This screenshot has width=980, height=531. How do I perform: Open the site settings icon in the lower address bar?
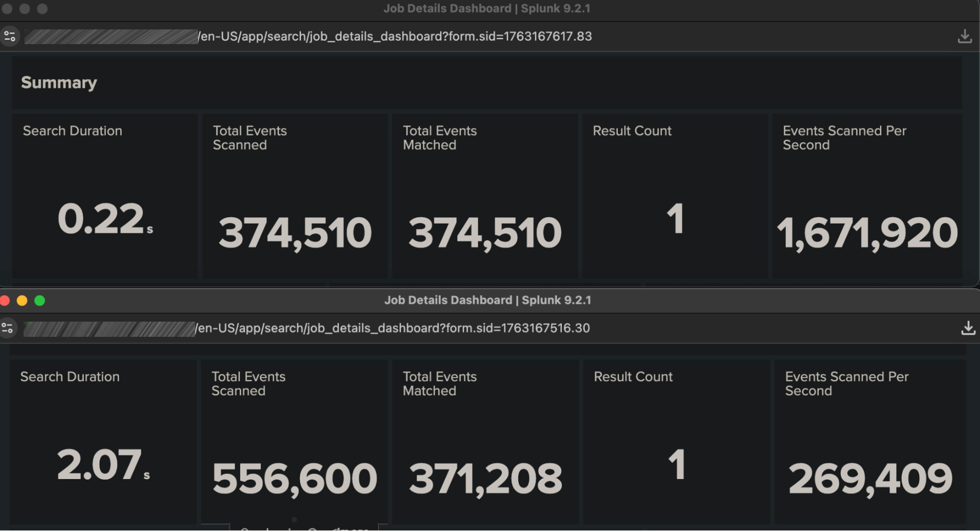point(7,328)
